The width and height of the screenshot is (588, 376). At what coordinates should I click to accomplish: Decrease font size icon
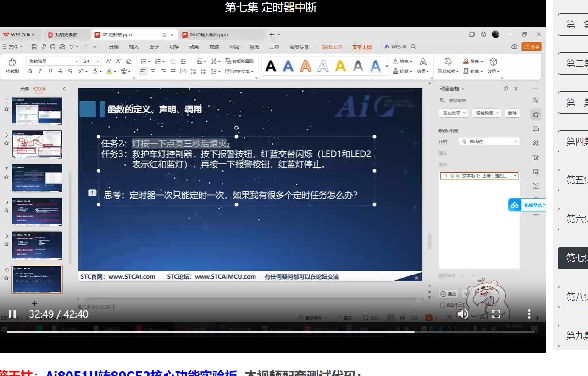coord(118,61)
